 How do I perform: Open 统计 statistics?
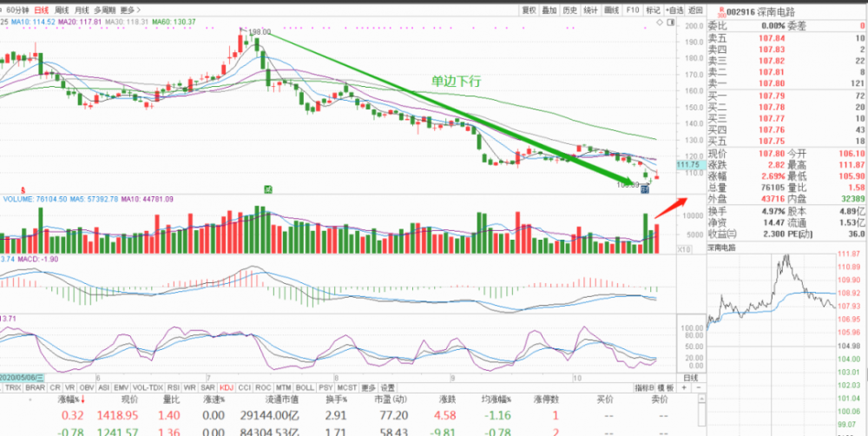[x=590, y=10]
